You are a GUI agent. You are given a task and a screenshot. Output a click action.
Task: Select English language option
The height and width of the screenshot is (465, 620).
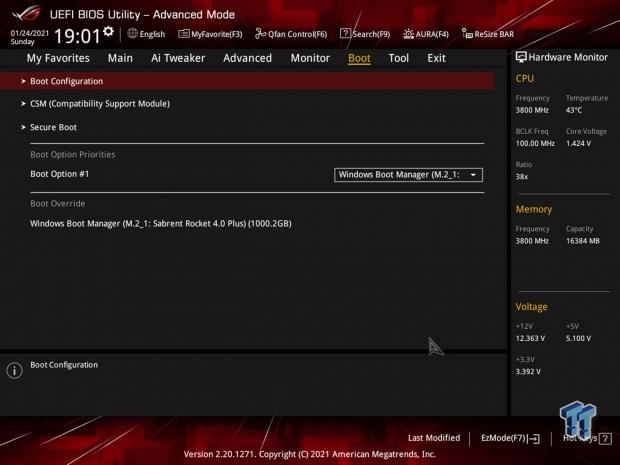point(152,34)
